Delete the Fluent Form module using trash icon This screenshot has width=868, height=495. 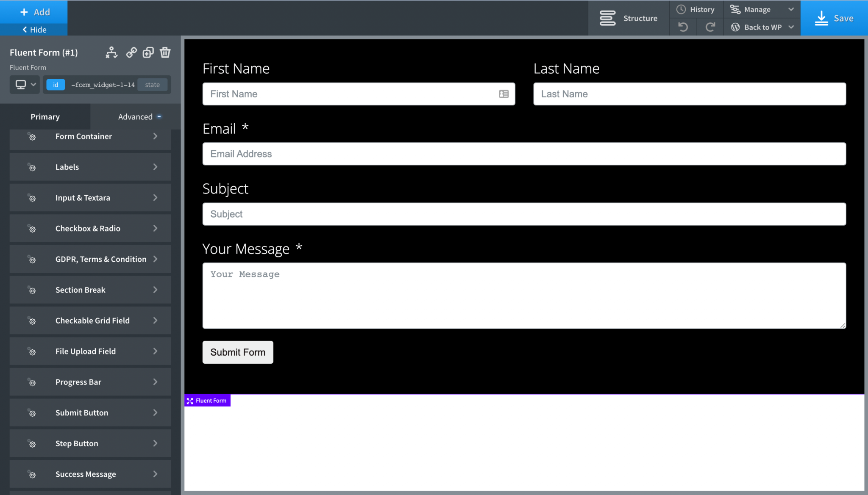165,53
